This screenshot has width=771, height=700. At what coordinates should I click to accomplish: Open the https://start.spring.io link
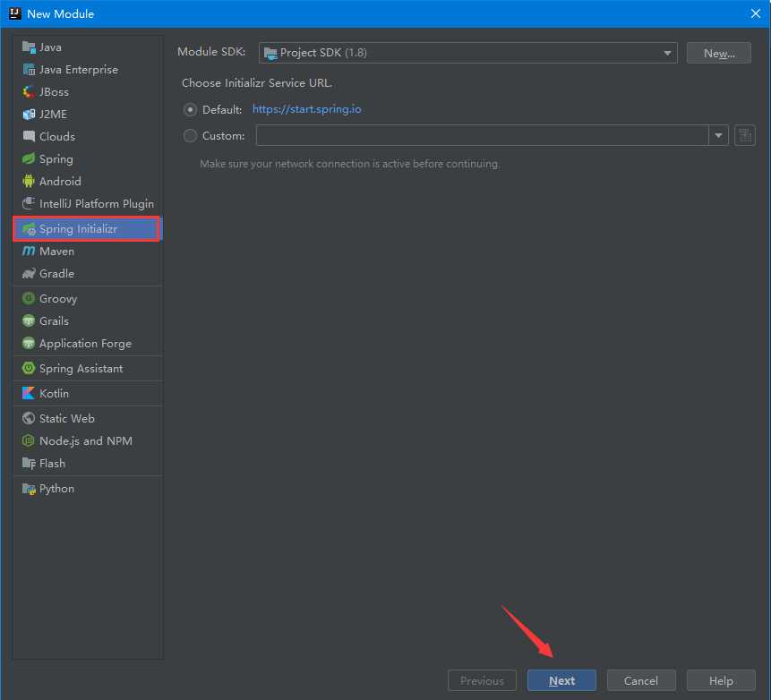click(x=307, y=109)
